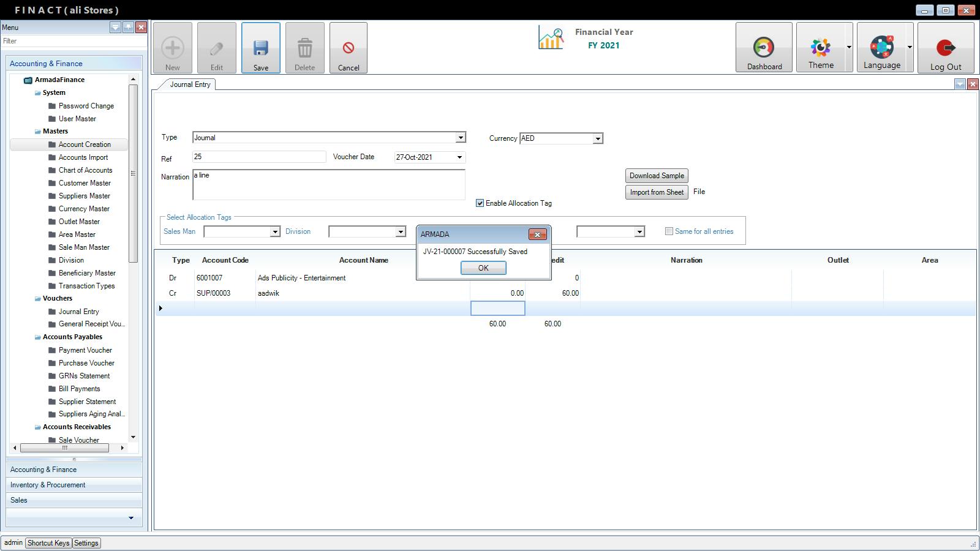Image resolution: width=980 pixels, height=551 pixels.
Task: Open the Sales Man dropdown
Action: click(x=274, y=232)
